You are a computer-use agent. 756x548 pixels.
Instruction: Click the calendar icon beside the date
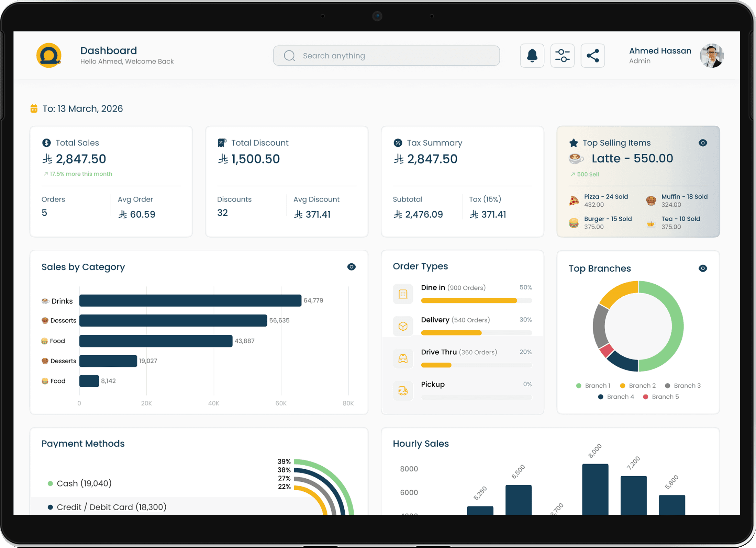coord(34,109)
